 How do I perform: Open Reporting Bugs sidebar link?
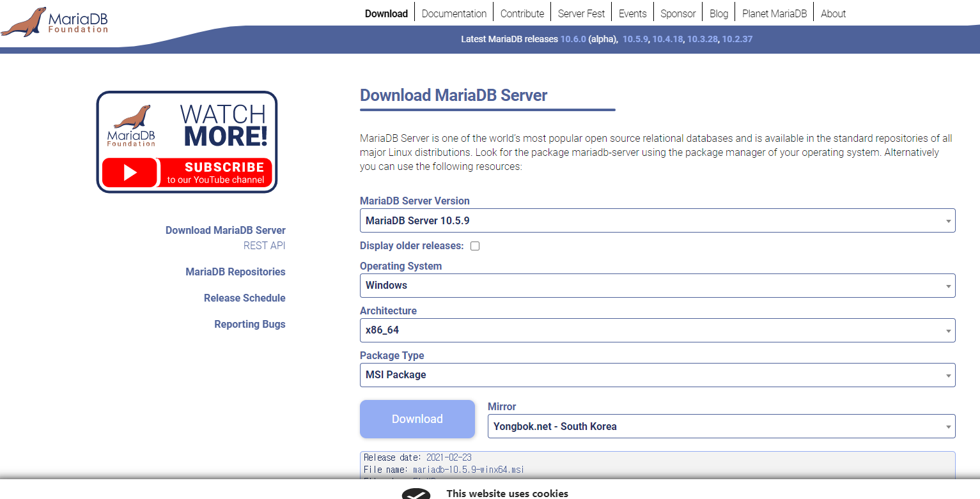[250, 324]
